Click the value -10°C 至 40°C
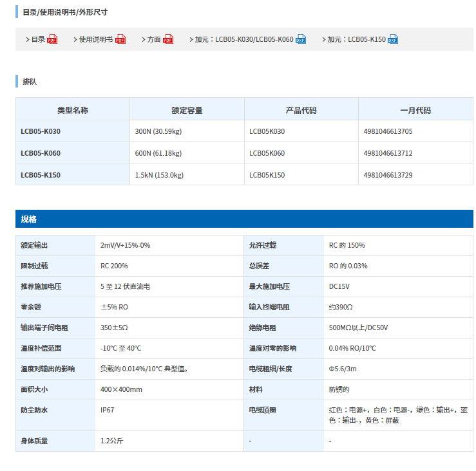This screenshot has height=471, width=476. (121, 349)
